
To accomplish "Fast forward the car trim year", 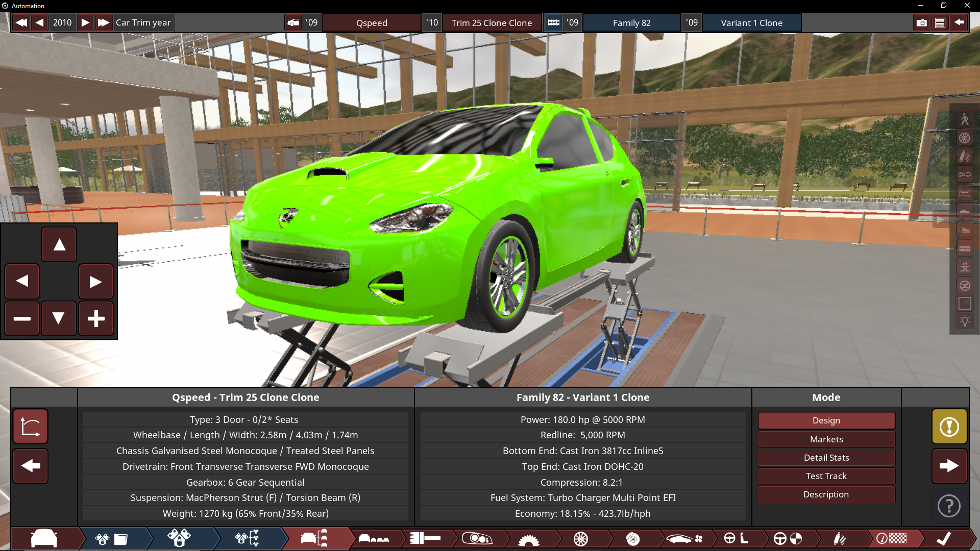I will pyautogui.click(x=104, y=22).
